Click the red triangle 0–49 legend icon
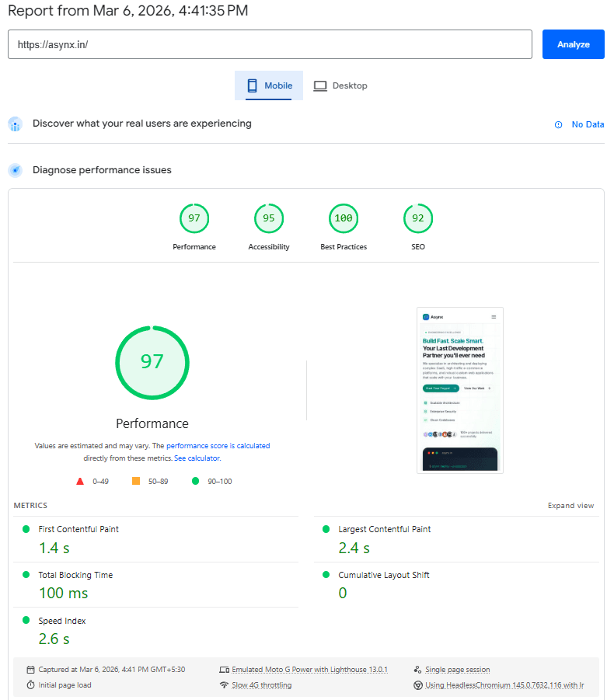Viewport: 614px width, 700px height. point(80,481)
